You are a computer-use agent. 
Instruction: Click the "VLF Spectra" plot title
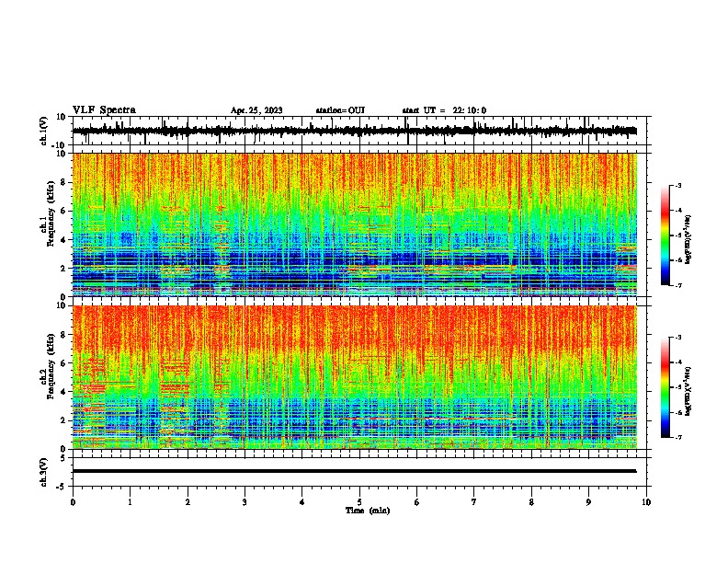(x=104, y=109)
